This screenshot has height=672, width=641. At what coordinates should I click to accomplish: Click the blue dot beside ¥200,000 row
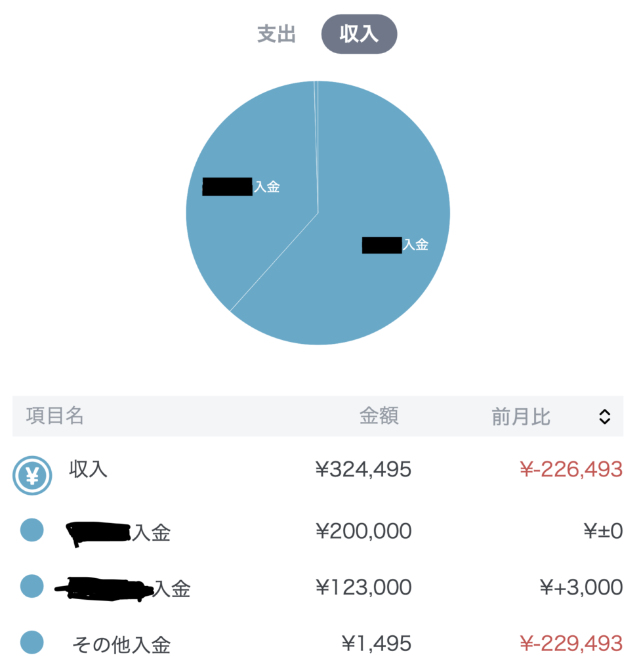[31, 530]
